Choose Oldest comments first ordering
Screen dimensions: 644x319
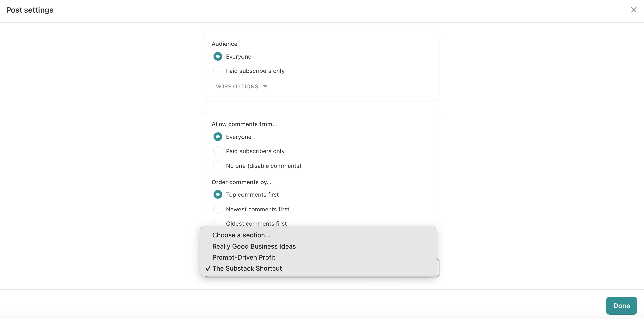(x=218, y=223)
